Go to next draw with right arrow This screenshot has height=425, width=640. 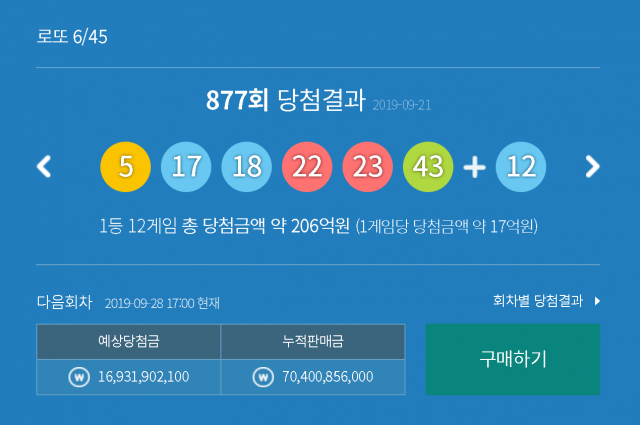(x=593, y=167)
